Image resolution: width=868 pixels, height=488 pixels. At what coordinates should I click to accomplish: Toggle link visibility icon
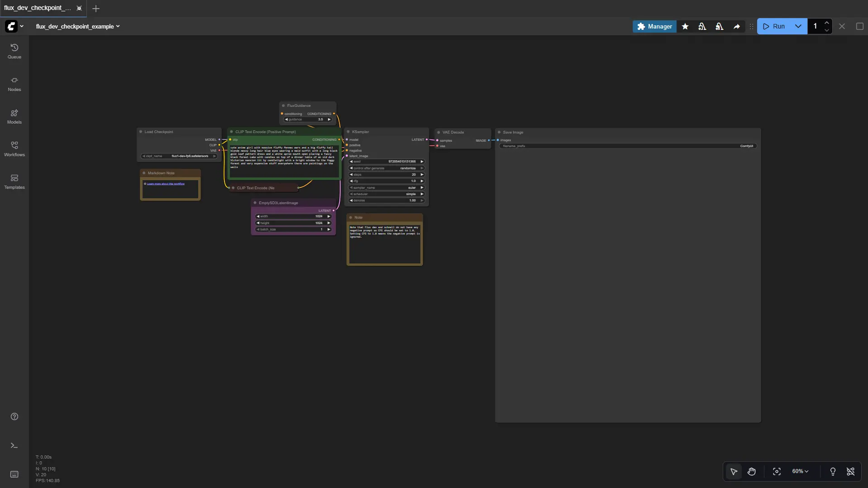[x=850, y=471]
